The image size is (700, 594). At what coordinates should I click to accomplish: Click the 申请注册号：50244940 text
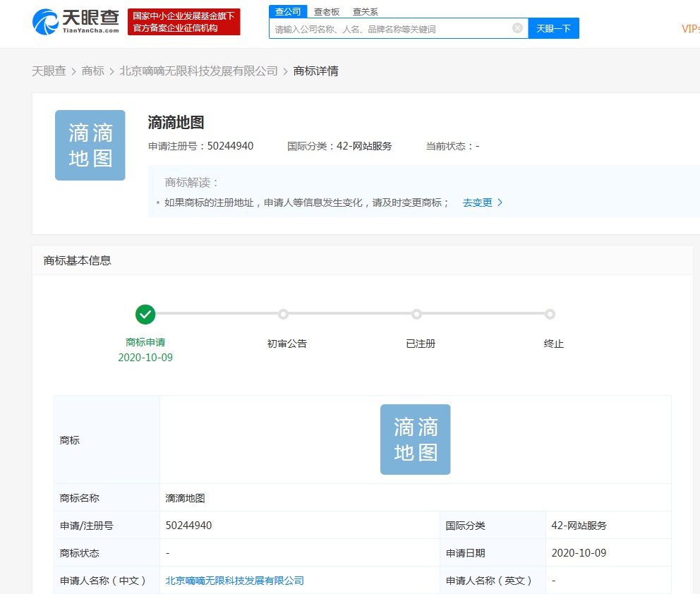201,146
